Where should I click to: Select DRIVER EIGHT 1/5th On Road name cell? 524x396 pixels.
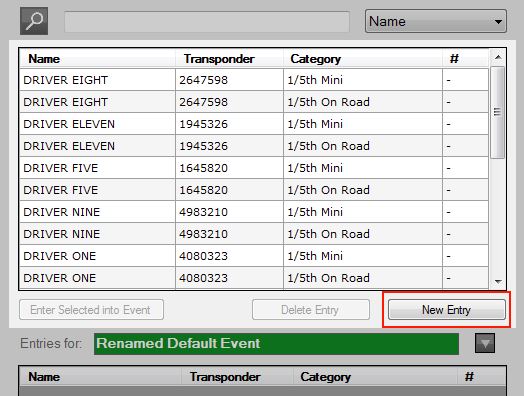(x=97, y=102)
